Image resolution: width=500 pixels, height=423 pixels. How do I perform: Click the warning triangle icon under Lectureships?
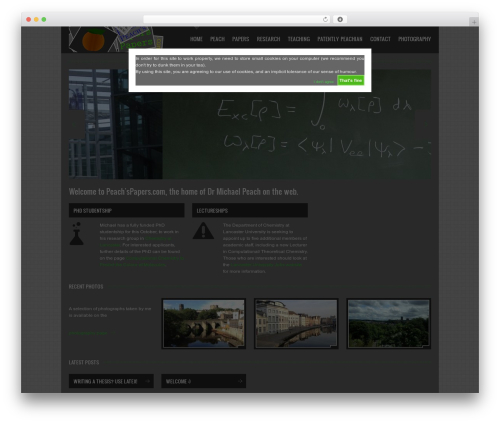[203, 231]
